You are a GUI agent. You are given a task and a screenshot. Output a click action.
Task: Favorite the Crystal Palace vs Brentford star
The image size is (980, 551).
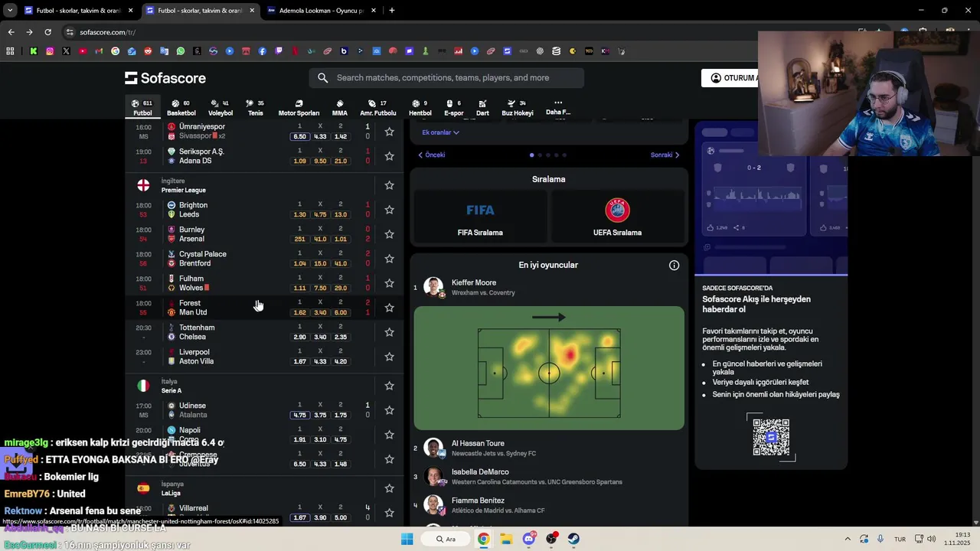[389, 259]
